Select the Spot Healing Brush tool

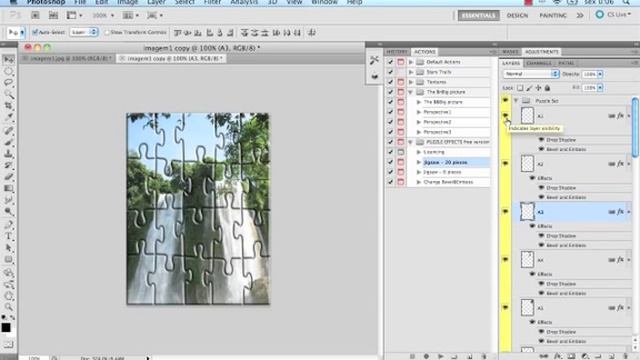click(8, 131)
